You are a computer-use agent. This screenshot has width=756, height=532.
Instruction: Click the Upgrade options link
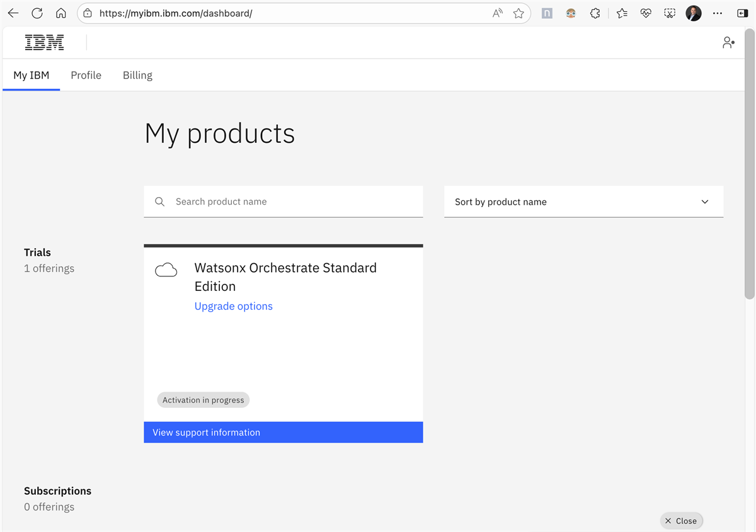[233, 307]
